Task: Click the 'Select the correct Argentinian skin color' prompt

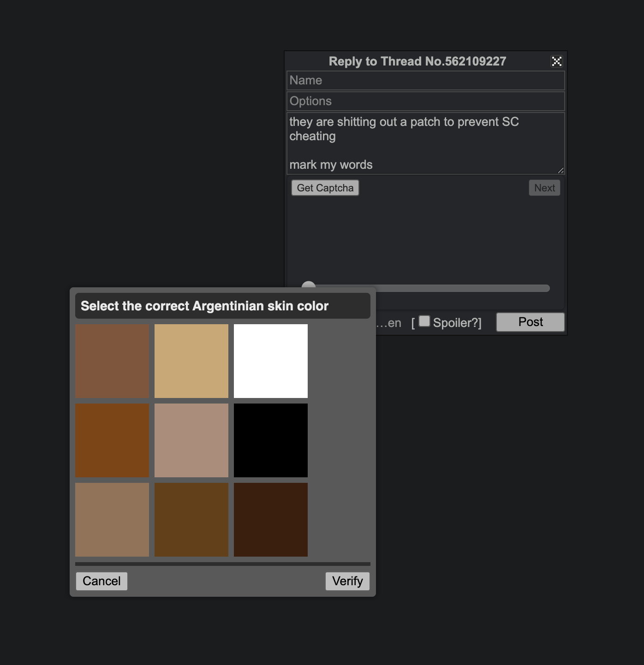Action: (205, 306)
